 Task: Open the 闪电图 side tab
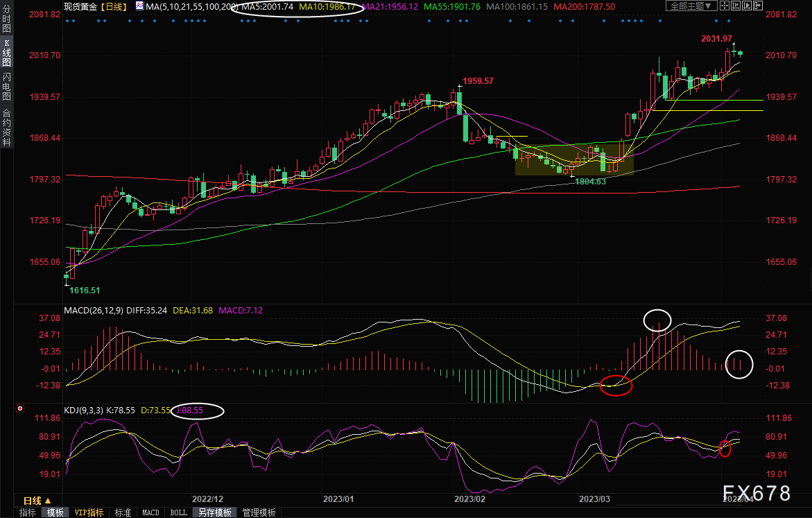click(6, 88)
